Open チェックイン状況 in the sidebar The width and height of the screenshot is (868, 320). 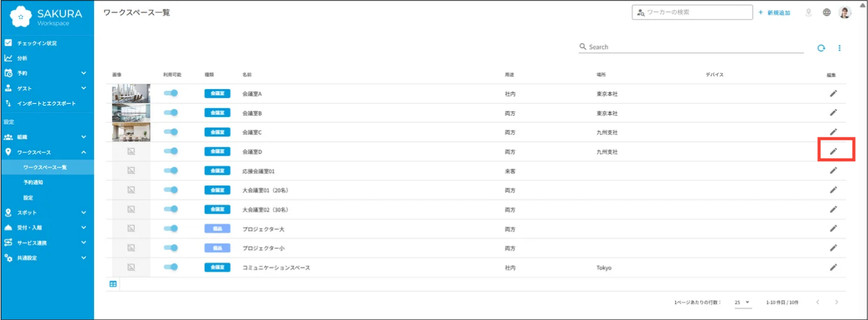click(47, 43)
